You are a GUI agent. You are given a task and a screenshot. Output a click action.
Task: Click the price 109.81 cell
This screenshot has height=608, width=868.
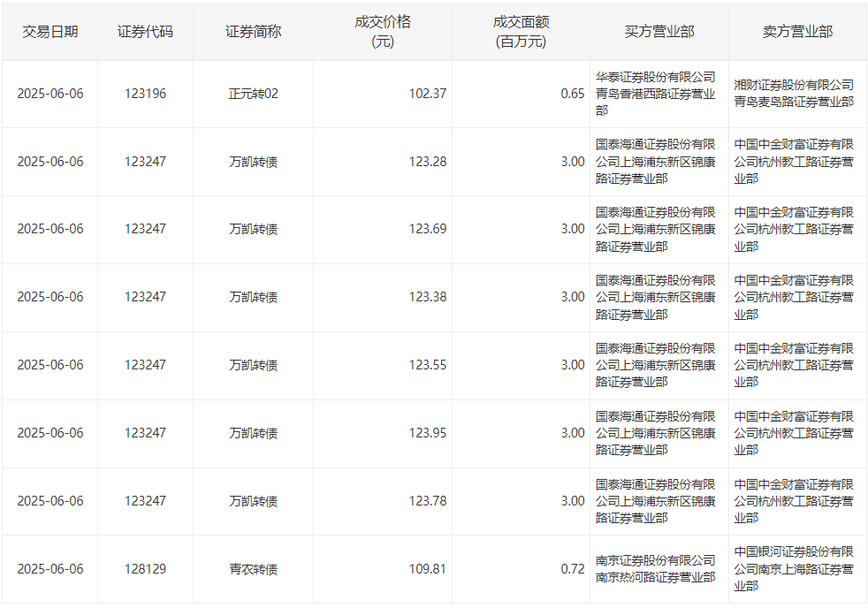tap(383, 569)
